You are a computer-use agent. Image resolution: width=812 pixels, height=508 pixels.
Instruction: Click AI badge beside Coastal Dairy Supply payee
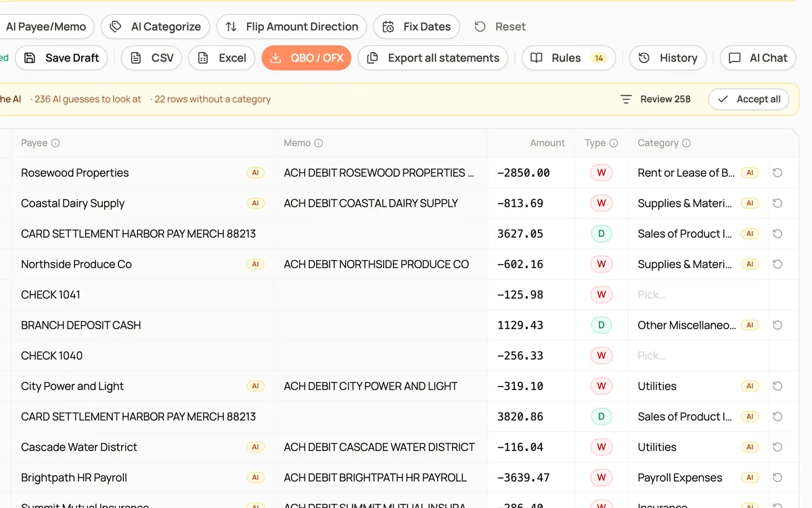click(x=255, y=203)
